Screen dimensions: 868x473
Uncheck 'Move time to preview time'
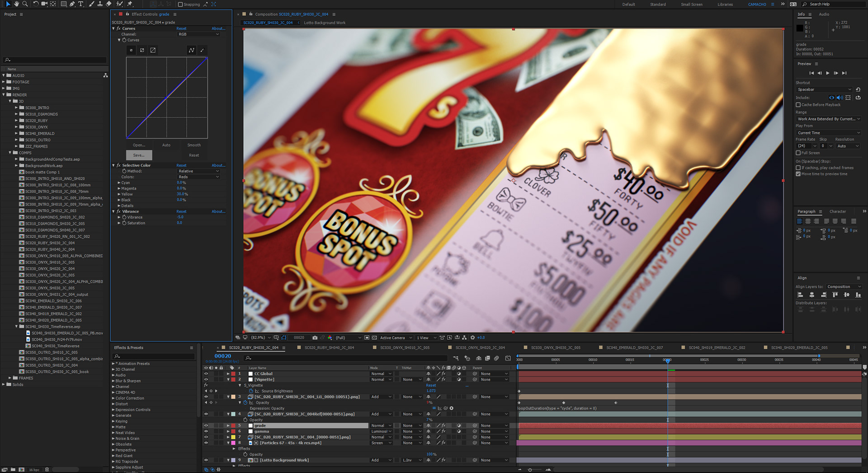tap(798, 174)
